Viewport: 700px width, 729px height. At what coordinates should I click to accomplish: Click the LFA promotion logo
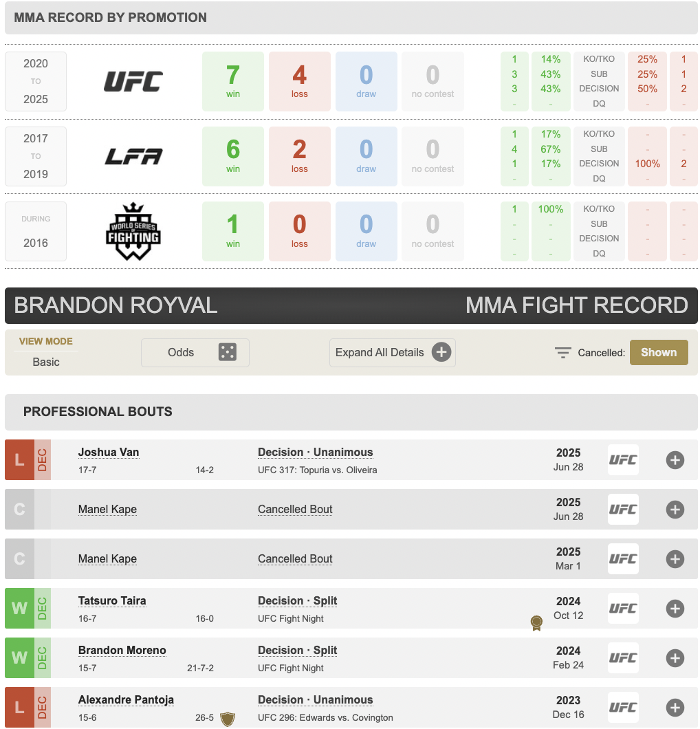[133, 156]
